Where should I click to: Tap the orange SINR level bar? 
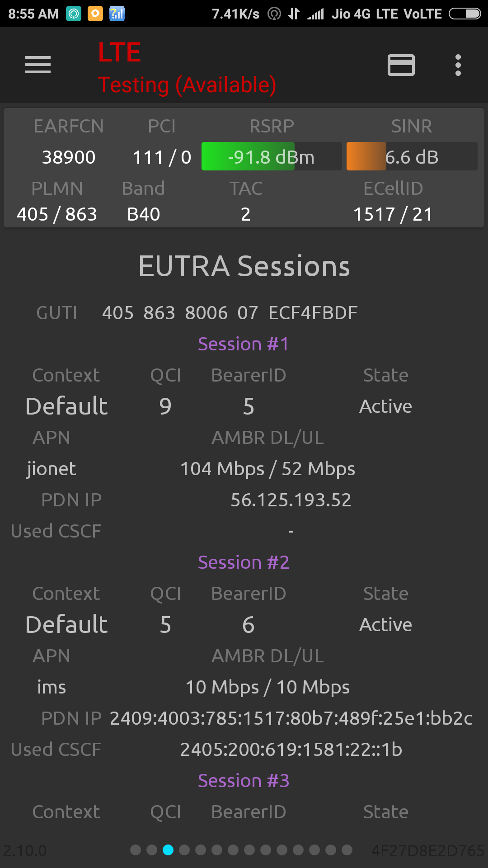(x=366, y=156)
